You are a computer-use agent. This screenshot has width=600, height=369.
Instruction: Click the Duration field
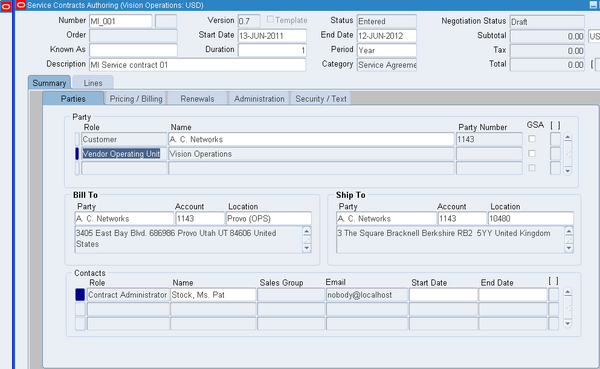point(272,50)
